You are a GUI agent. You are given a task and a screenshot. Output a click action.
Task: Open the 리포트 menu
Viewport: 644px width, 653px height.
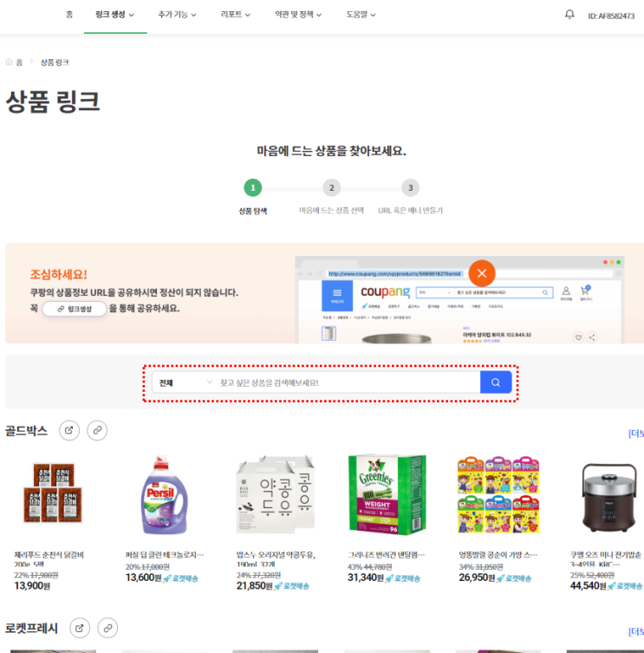click(x=235, y=15)
